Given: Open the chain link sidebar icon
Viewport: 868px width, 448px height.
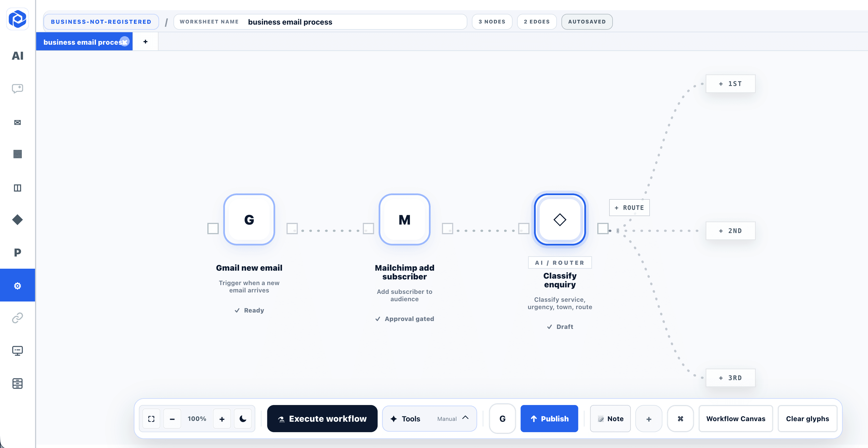Looking at the screenshot, I should click(18, 318).
